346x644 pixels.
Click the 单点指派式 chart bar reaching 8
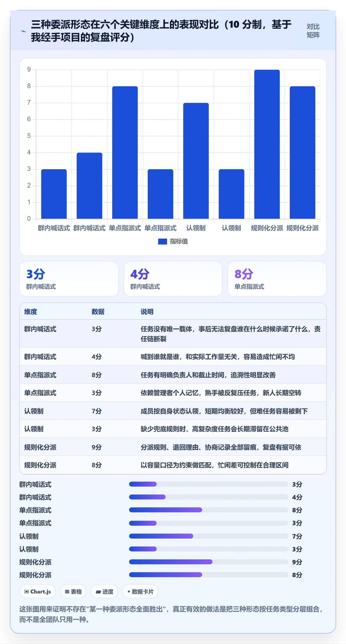click(125, 152)
